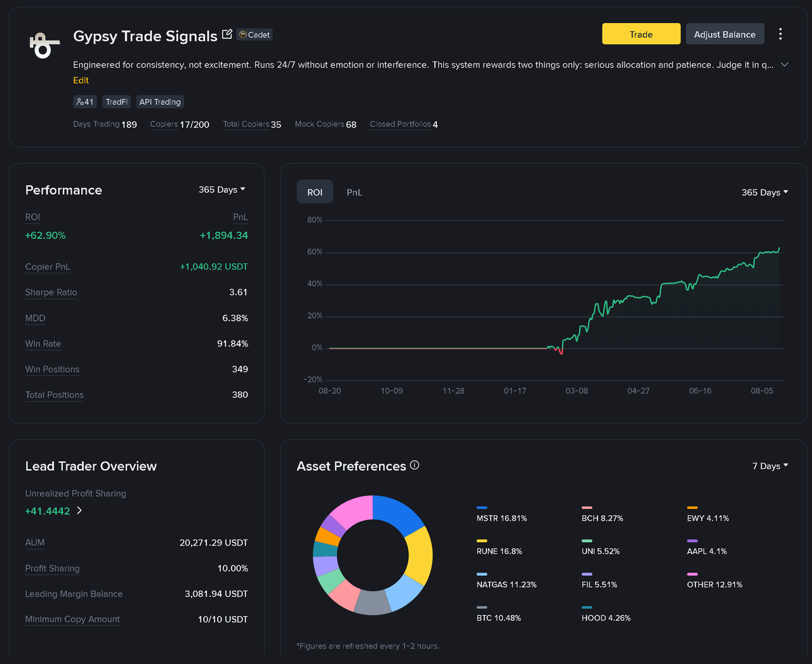Click the Total Positions label

(x=55, y=395)
